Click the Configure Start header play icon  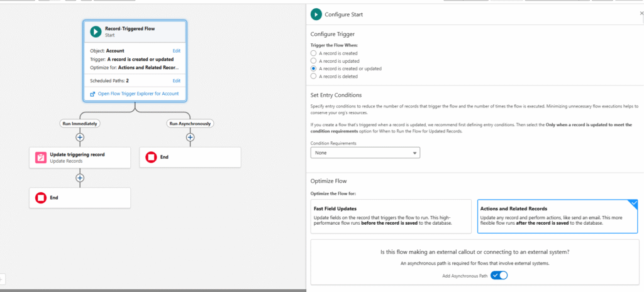tap(316, 14)
